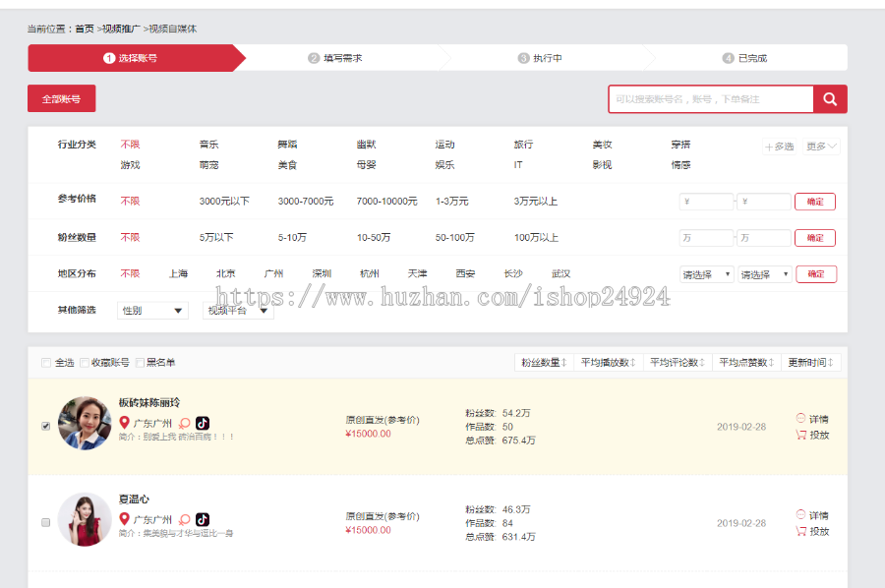The height and width of the screenshot is (588, 885).
Task: Sort by 平均播放数
Action: coord(609,362)
